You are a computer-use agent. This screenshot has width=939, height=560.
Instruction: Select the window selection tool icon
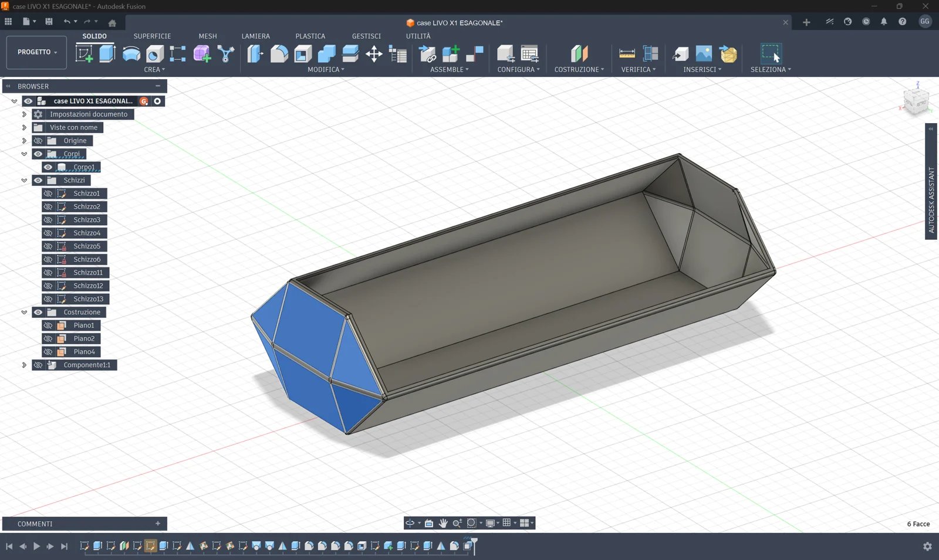tap(771, 53)
